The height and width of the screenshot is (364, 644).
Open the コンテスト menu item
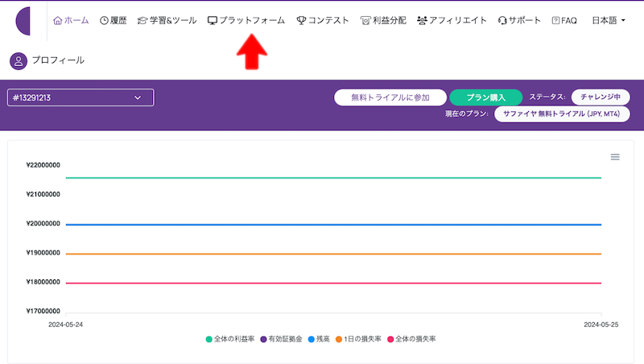[x=323, y=21]
